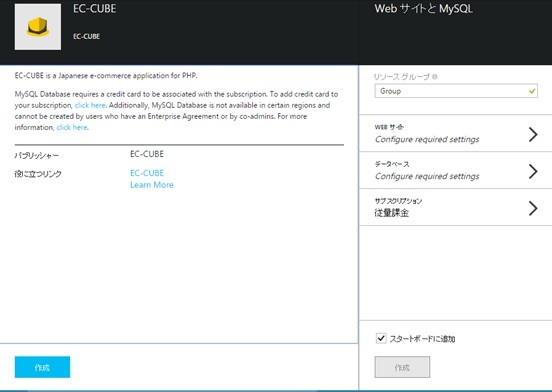This screenshot has width=552, height=392.
Task: Click the resource group info icon
Action: click(x=435, y=76)
